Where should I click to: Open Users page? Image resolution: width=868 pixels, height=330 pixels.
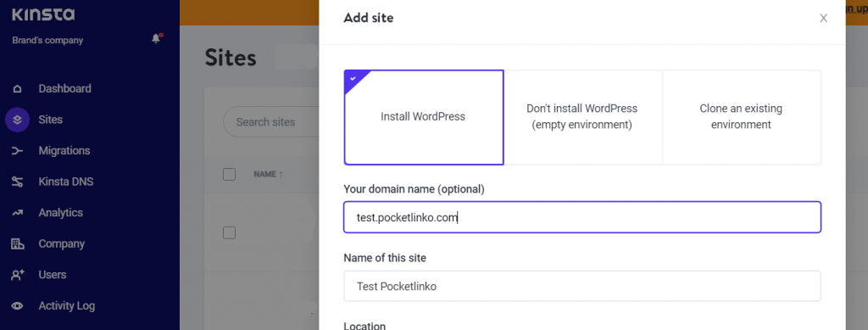click(x=53, y=275)
